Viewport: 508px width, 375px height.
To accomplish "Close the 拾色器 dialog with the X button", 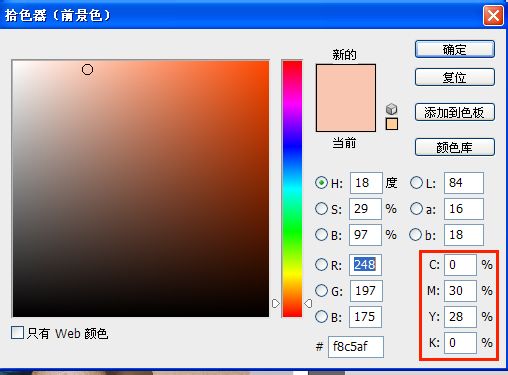I will click(493, 15).
